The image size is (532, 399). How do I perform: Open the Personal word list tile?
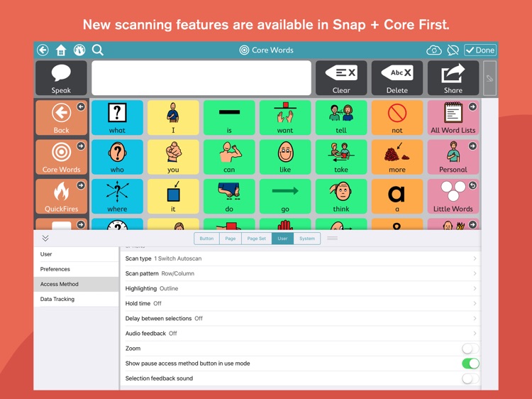click(x=453, y=157)
